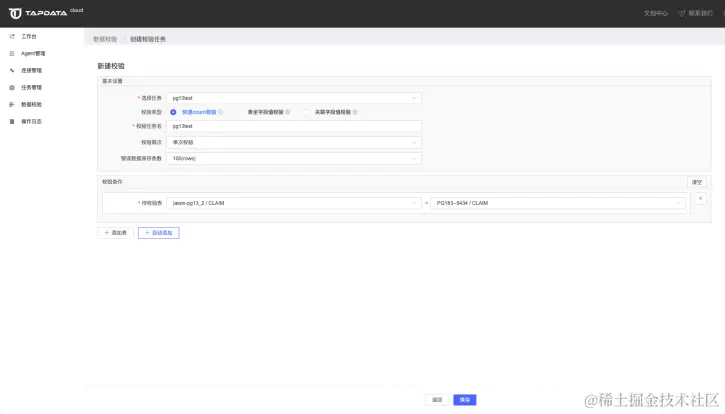Click the info icon beside 关联字段值校验

point(355,112)
